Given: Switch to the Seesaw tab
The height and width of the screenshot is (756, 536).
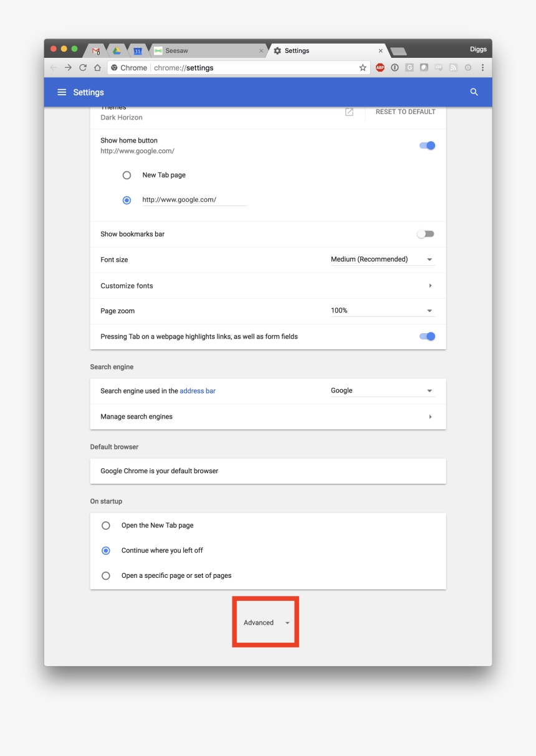Looking at the screenshot, I should tap(208, 51).
